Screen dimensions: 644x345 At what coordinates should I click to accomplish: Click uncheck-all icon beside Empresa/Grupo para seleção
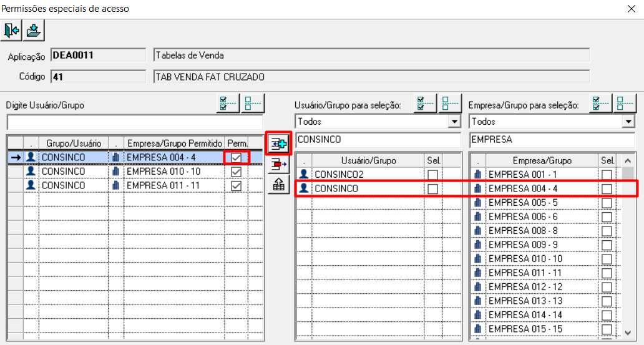tap(625, 103)
